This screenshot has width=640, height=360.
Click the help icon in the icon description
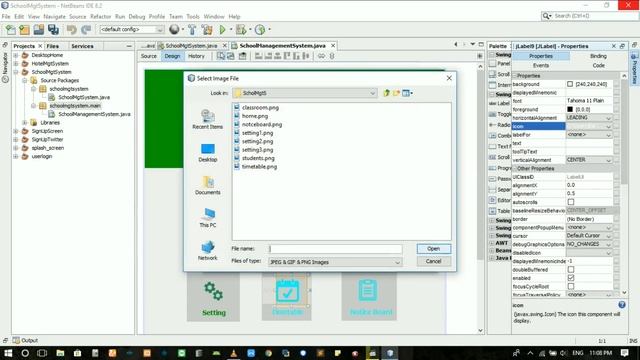point(622,304)
